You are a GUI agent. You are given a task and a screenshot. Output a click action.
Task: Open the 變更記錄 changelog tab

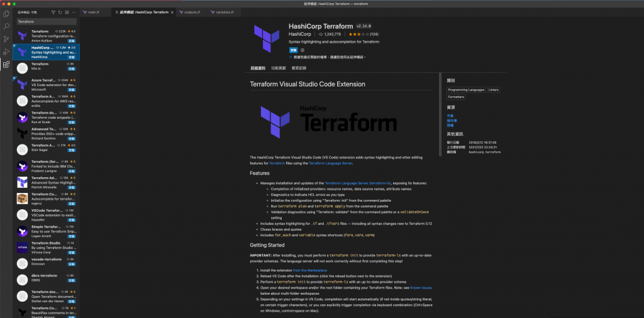pyautogui.click(x=299, y=68)
